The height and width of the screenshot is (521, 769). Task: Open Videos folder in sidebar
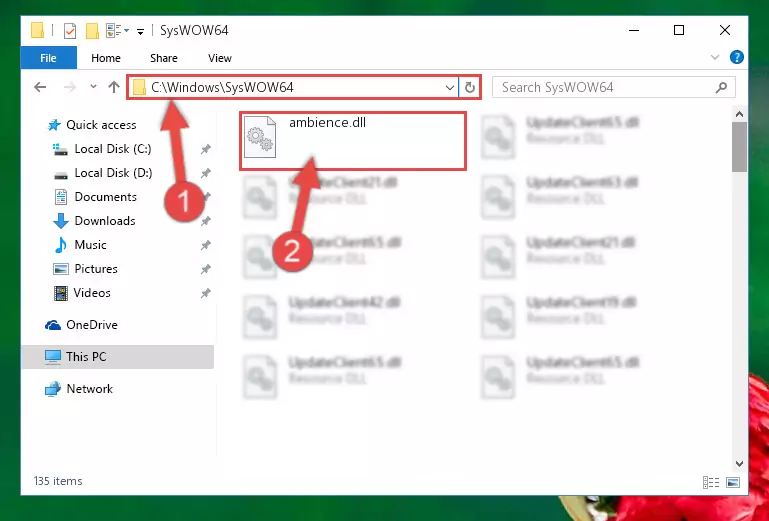click(92, 293)
